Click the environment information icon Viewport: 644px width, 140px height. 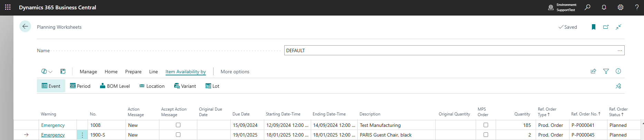(x=551, y=7)
